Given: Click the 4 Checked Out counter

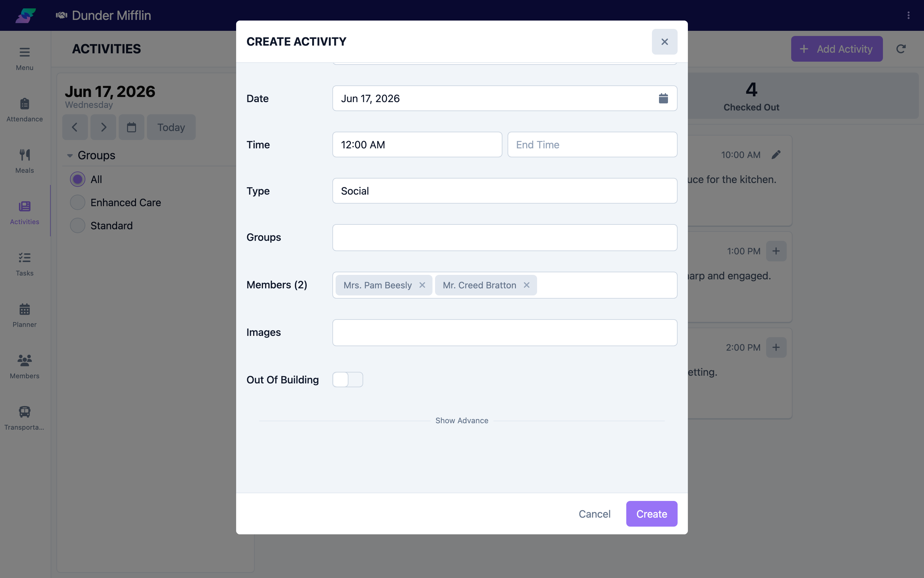Looking at the screenshot, I should click(751, 96).
